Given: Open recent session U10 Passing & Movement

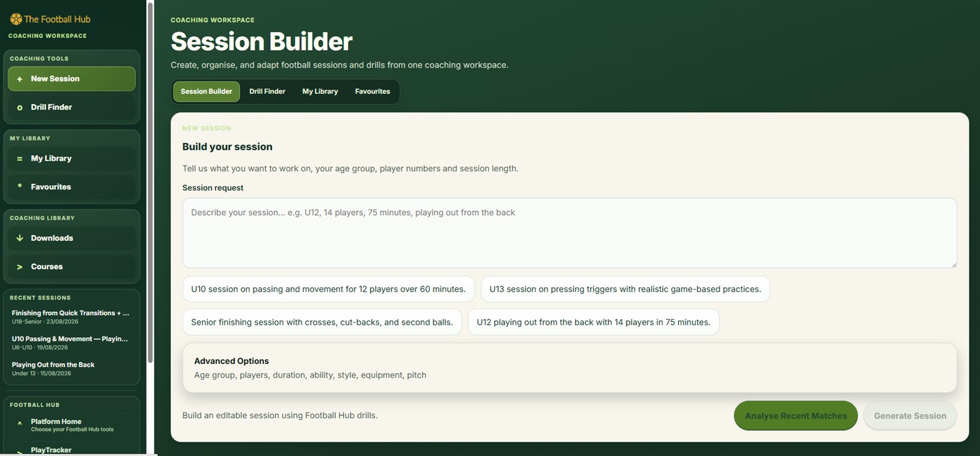Looking at the screenshot, I should [x=71, y=343].
